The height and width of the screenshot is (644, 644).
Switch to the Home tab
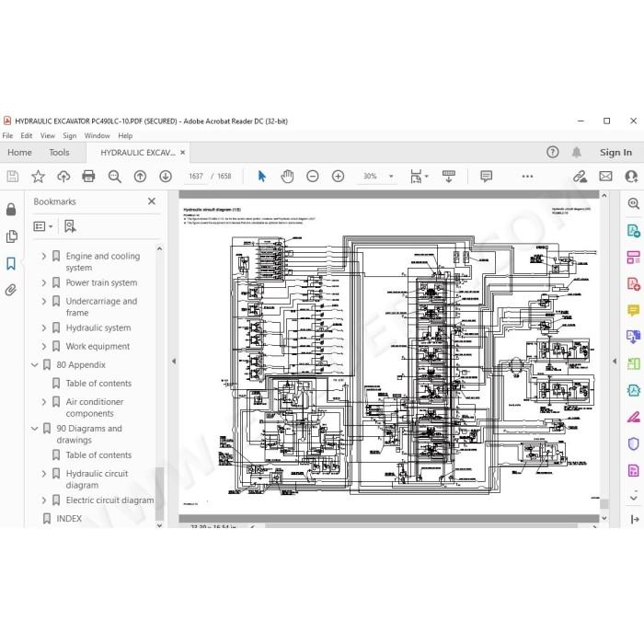point(19,153)
